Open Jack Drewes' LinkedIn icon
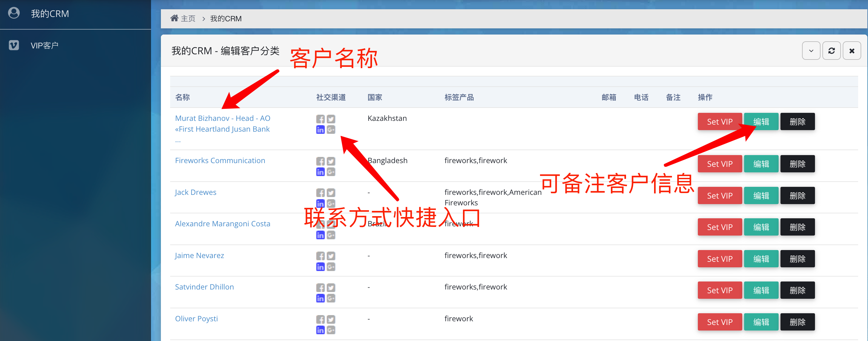The image size is (868, 341). 321,203
